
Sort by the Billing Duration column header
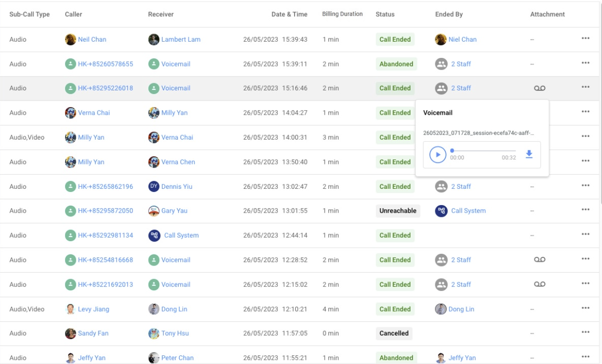pos(342,14)
